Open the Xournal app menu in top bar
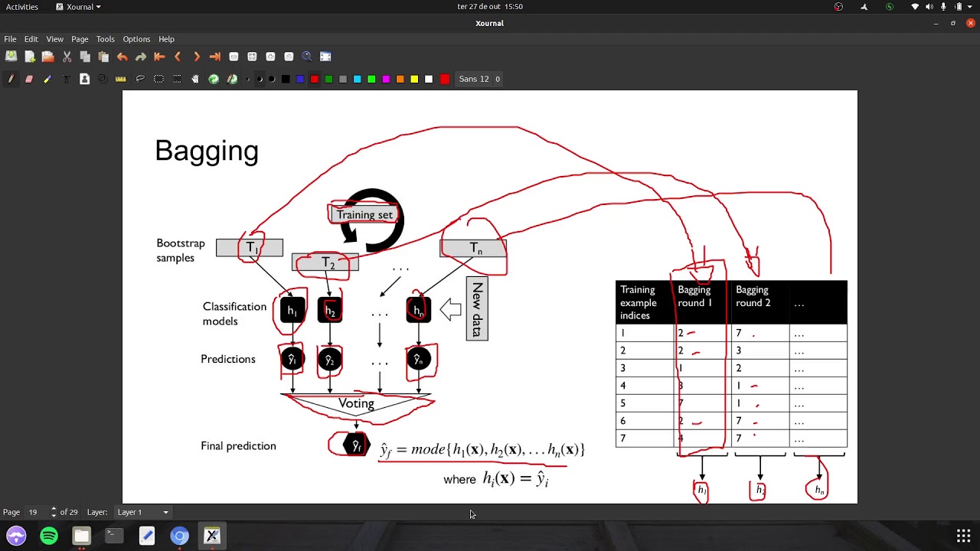Image resolution: width=980 pixels, height=551 pixels. [x=79, y=7]
